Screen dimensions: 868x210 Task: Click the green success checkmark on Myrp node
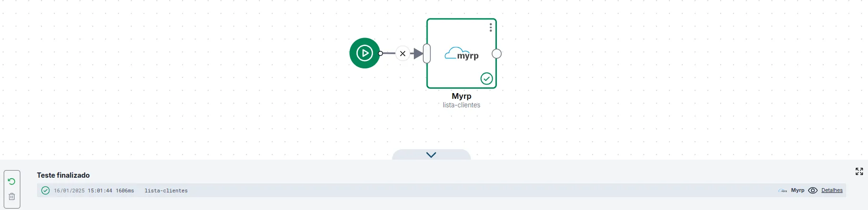pos(486,79)
